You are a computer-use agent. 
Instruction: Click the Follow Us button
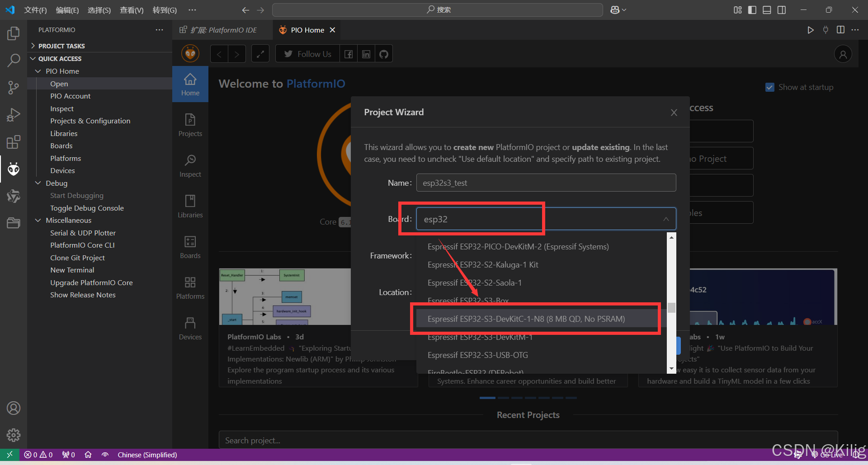(x=308, y=54)
